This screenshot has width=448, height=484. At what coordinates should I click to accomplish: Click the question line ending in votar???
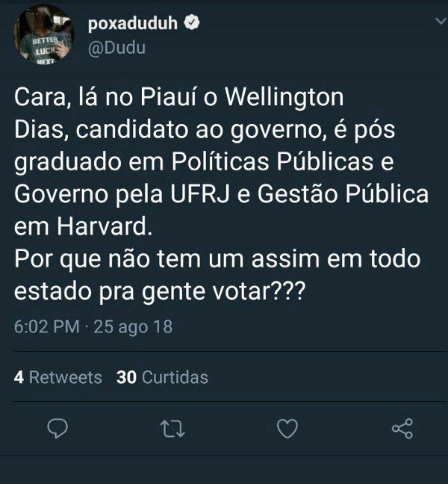tap(217, 275)
